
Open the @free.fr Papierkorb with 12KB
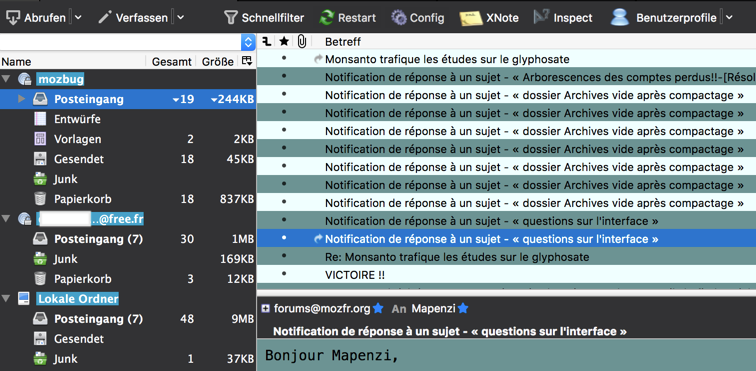pos(128,279)
